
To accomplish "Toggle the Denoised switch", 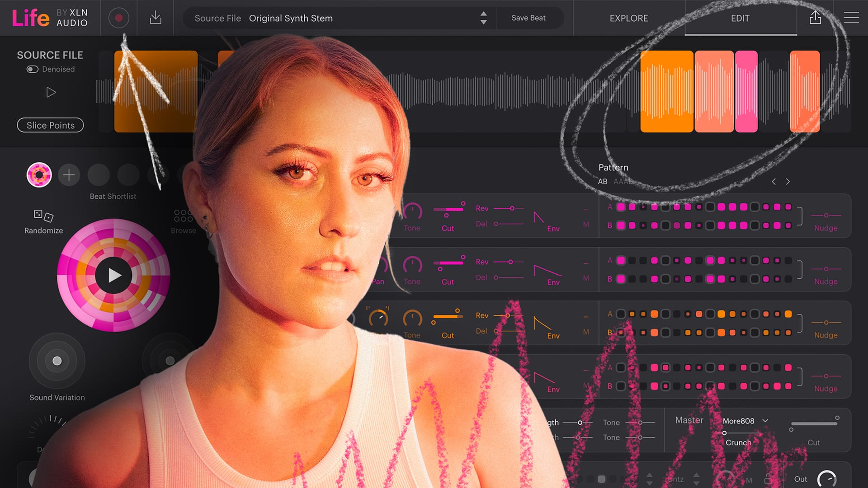I will (x=33, y=69).
